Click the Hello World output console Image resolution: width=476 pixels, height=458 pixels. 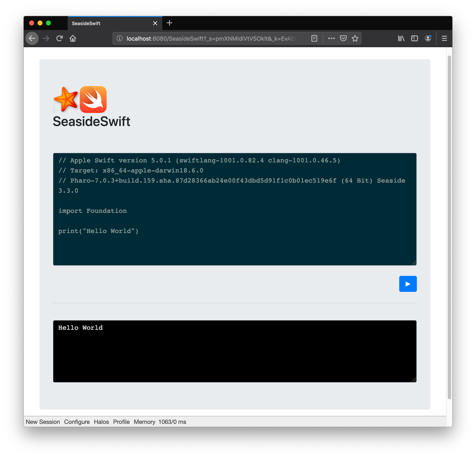[235, 351]
